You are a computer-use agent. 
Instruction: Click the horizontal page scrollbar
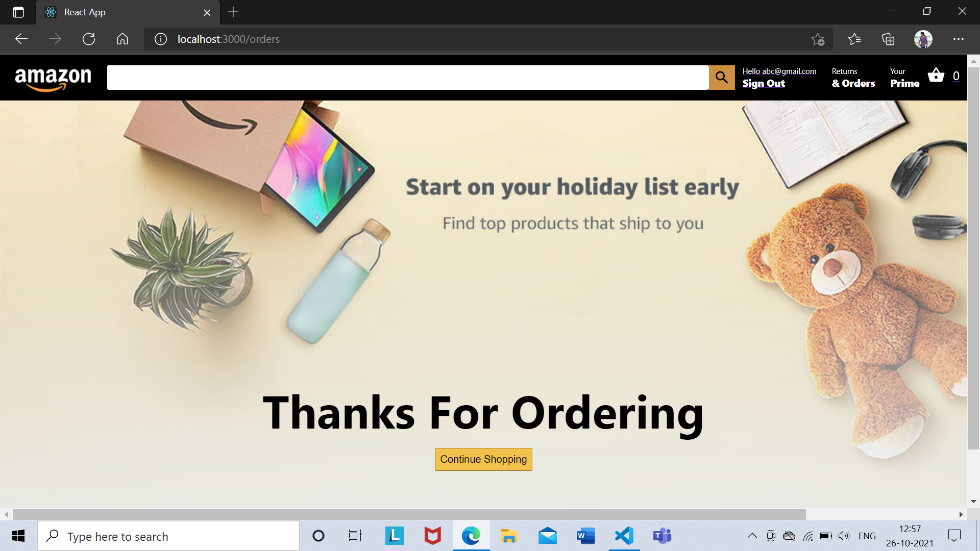409,514
